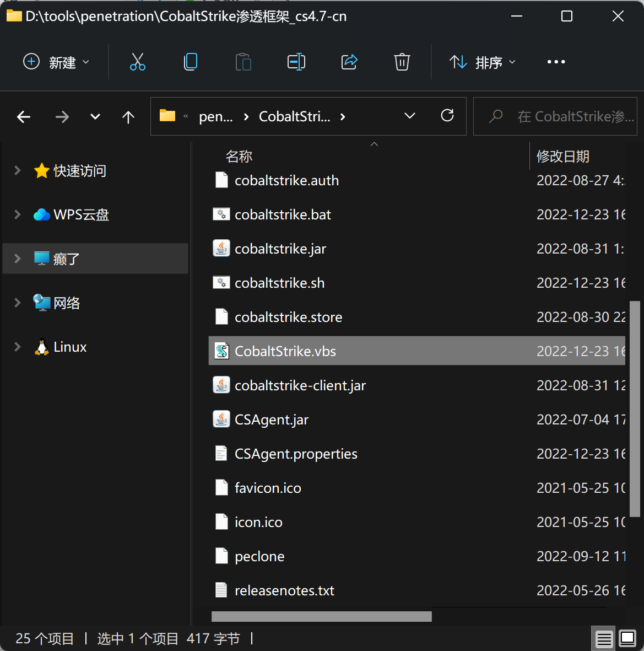Viewport: 644px width, 651px height.
Task: Open the 排序 (Sort) dropdown
Action: pos(483,62)
